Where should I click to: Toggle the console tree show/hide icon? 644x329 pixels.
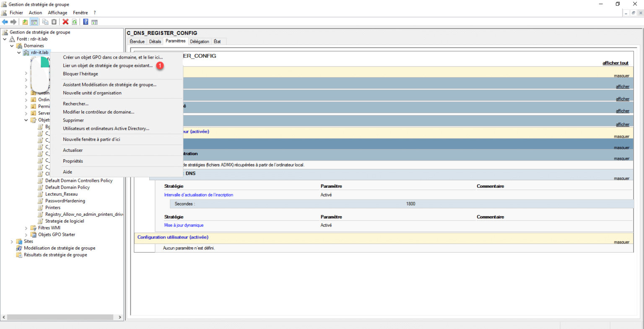pos(34,22)
